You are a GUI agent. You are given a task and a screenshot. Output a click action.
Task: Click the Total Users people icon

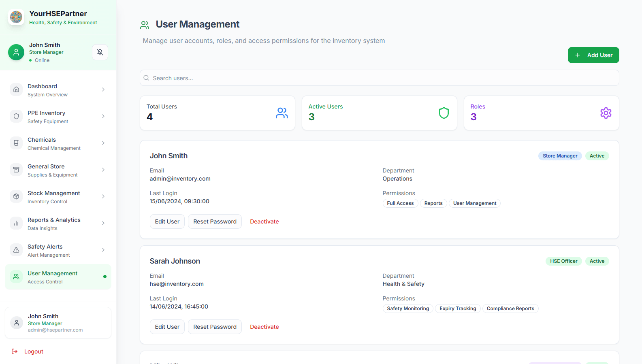pyautogui.click(x=282, y=113)
